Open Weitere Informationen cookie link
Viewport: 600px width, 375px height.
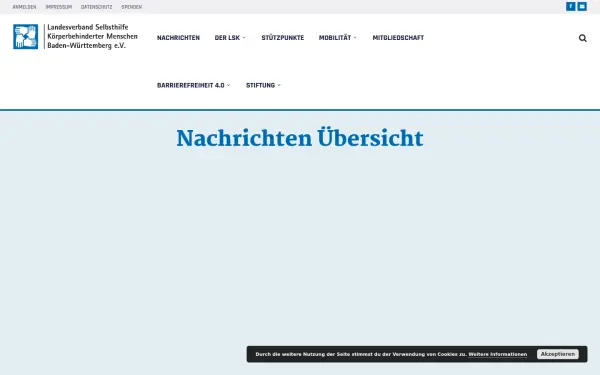point(497,354)
